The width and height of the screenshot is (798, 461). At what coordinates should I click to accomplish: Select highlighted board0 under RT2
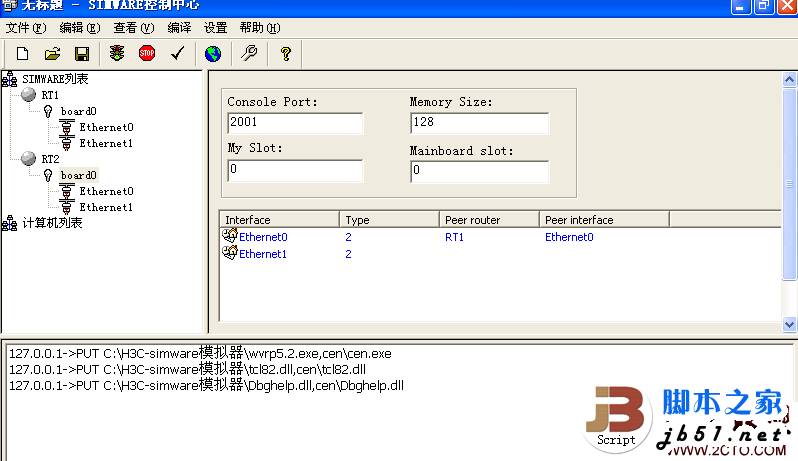point(78,175)
